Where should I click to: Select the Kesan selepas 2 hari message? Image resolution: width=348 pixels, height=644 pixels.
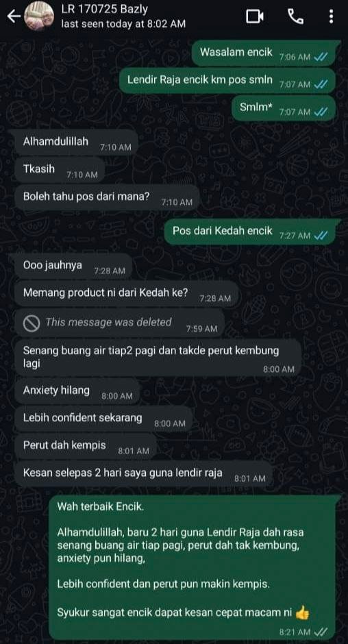(x=143, y=473)
